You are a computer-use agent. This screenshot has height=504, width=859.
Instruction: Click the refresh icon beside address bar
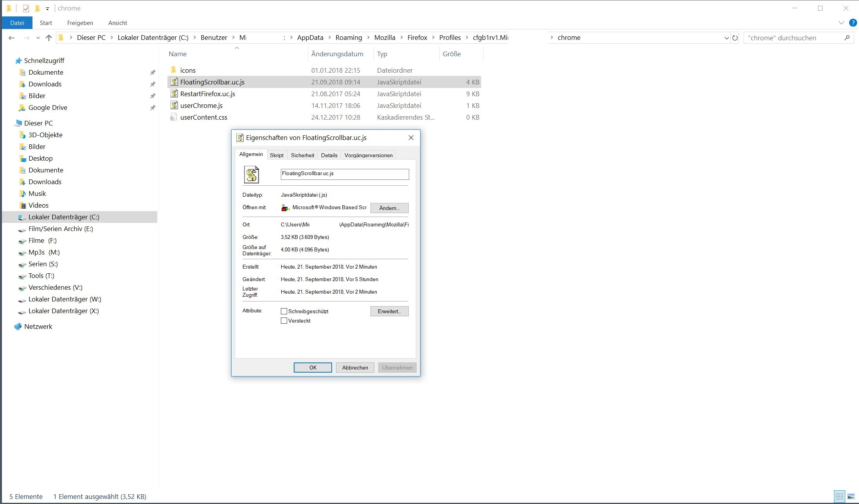735,38
